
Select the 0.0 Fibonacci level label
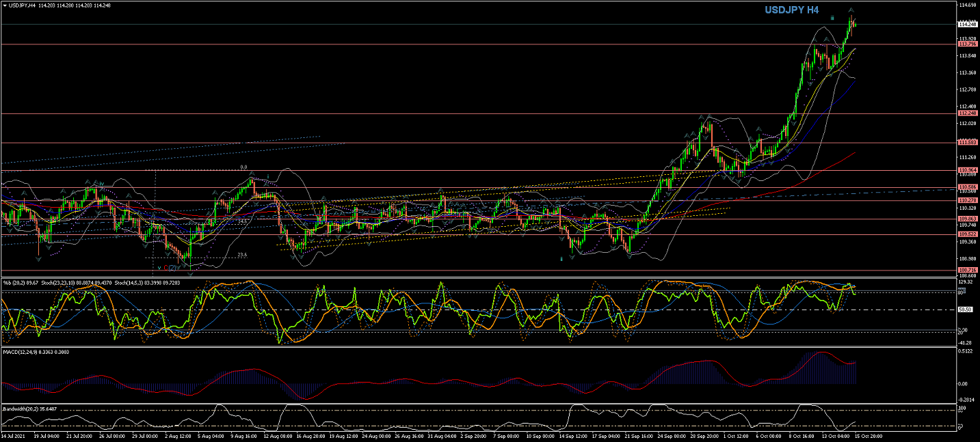click(x=243, y=167)
